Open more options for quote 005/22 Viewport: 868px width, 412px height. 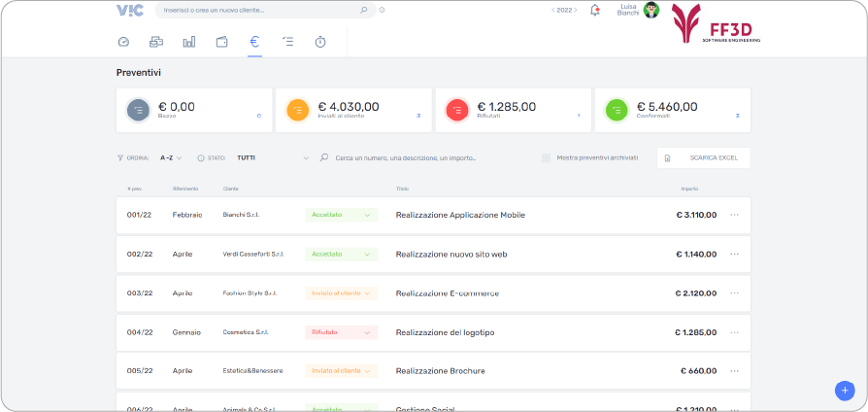[735, 371]
